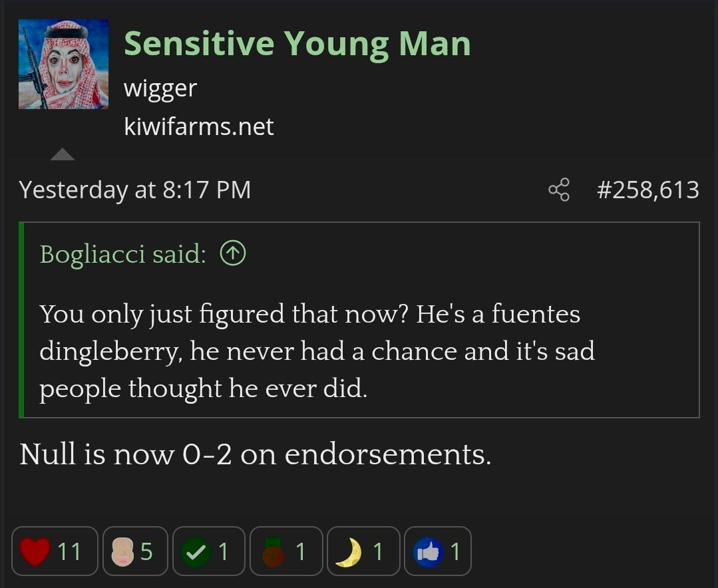Click the kiwifarms.net text under the username

(x=198, y=126)
